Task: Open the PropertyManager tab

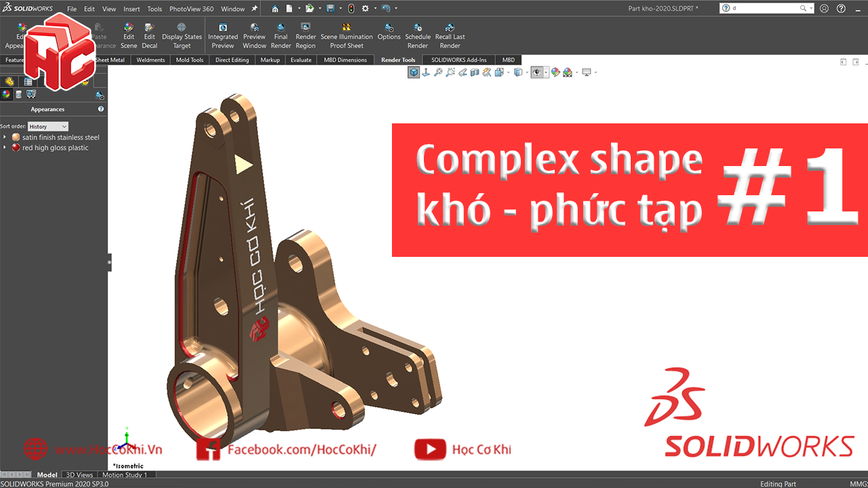Action: pyautogui.click(x=28, y=81)
